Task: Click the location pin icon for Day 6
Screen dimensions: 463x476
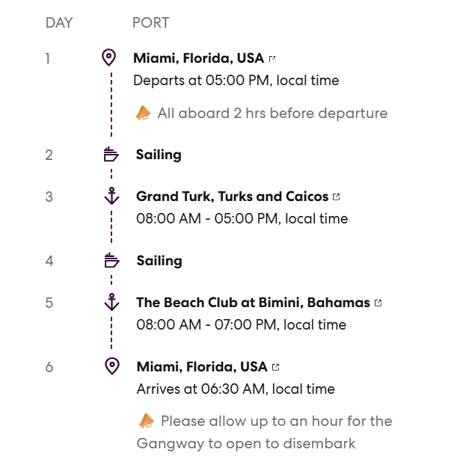Action: 112,366
